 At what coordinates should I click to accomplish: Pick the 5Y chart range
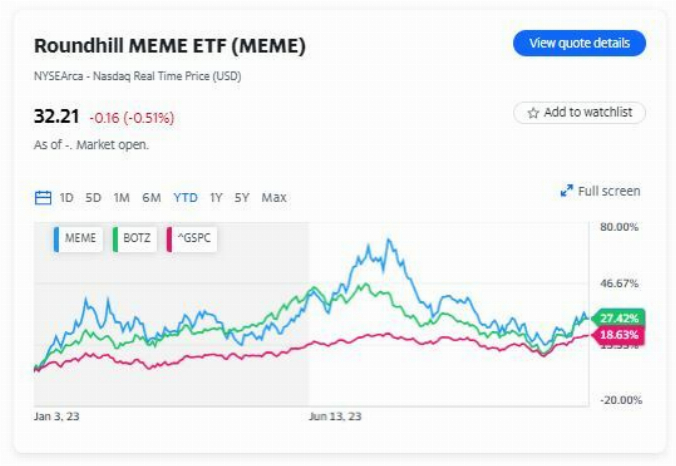242,198
